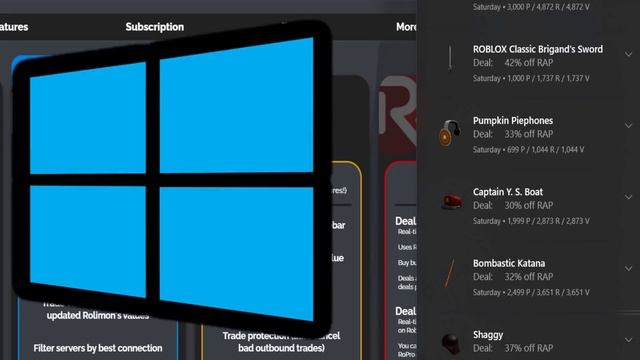Click 'Filter servers by best connection' feature text
Screen dimensions: 640x360
[98, 348]
